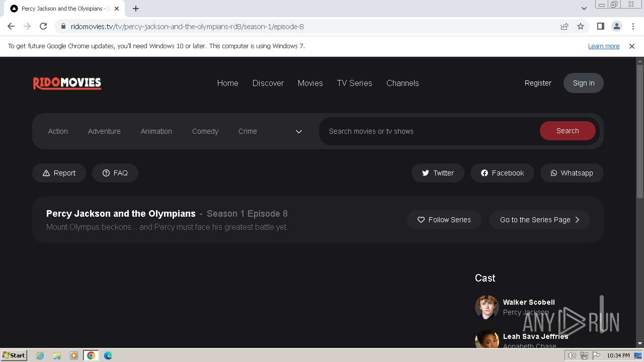Open the FAQ button
This screenshot has height=362, width=644.
pos(115,173)
